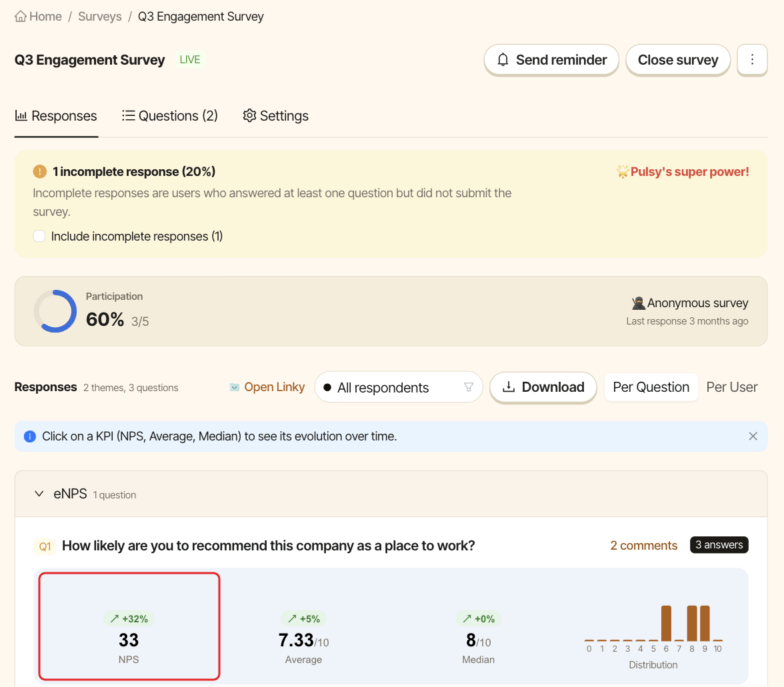Click the gear icon on the Settings tab
This screenshot has width=784, height=687.
[x=249, y=115]
